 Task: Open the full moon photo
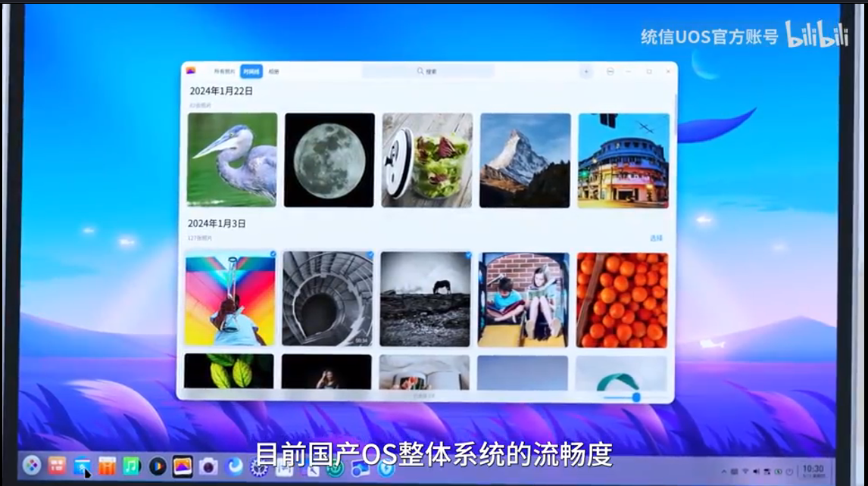coord(329,160)
